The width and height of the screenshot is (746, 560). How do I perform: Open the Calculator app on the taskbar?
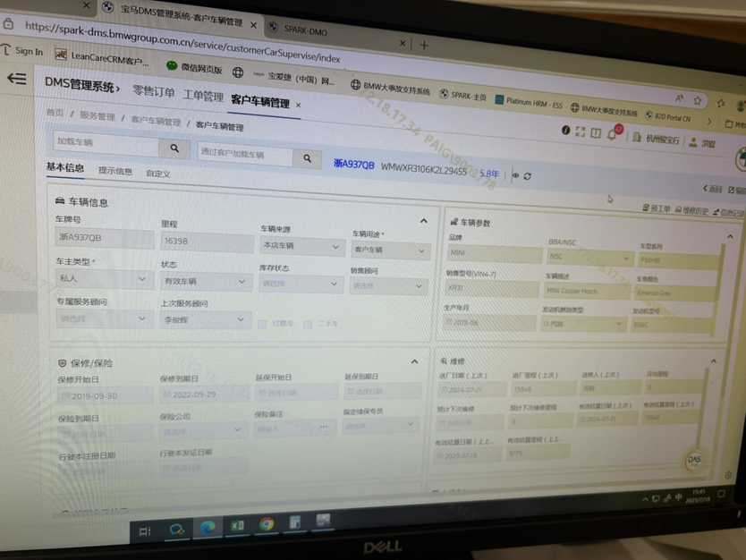295,522
